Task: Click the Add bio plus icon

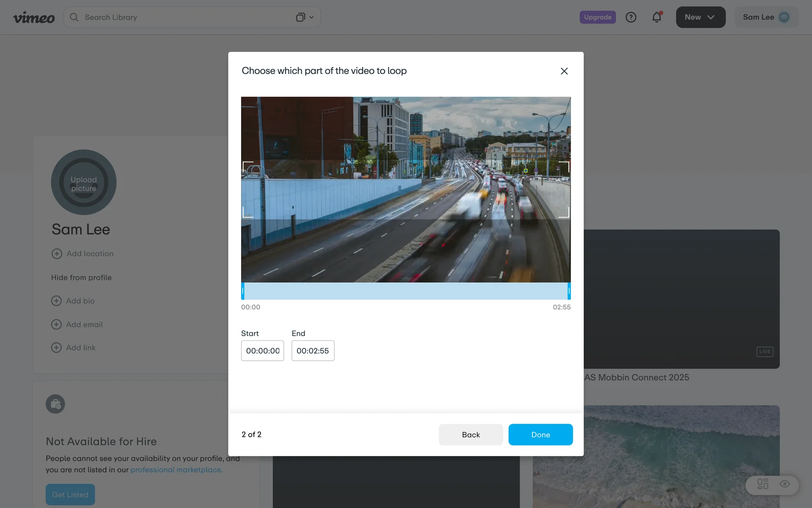Action: (56, 301)
